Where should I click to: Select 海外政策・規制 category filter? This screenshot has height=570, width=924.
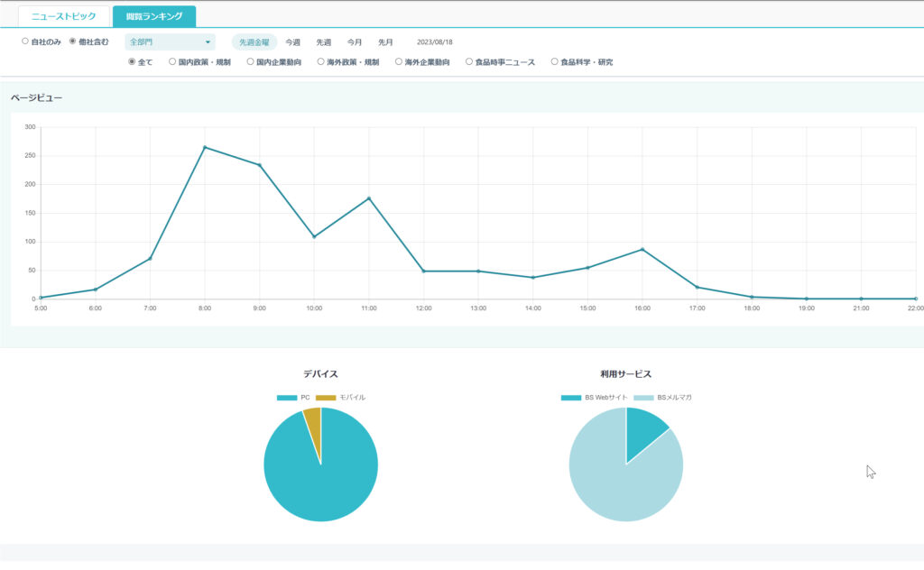click(320, 62)
